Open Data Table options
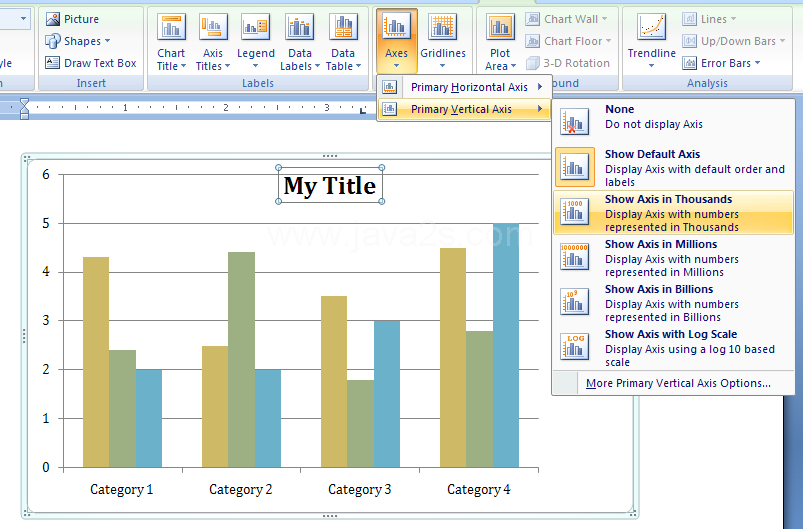Image resolution: width=803 pixels, height=529 pixels. (x=343, y=43)
